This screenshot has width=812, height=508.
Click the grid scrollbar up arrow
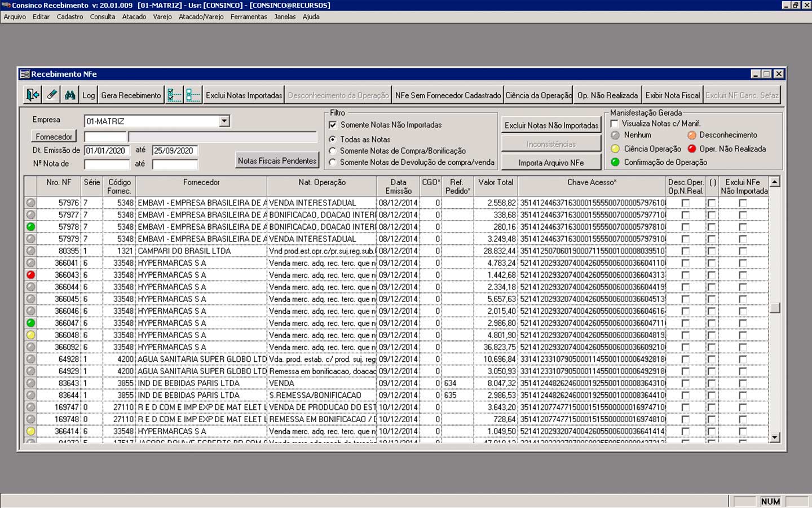coord(775,182)
